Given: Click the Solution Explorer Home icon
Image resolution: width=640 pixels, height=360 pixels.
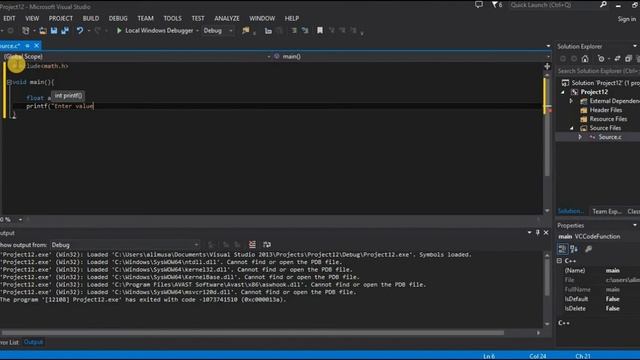Looking at the screenshot, I should 585,59.
